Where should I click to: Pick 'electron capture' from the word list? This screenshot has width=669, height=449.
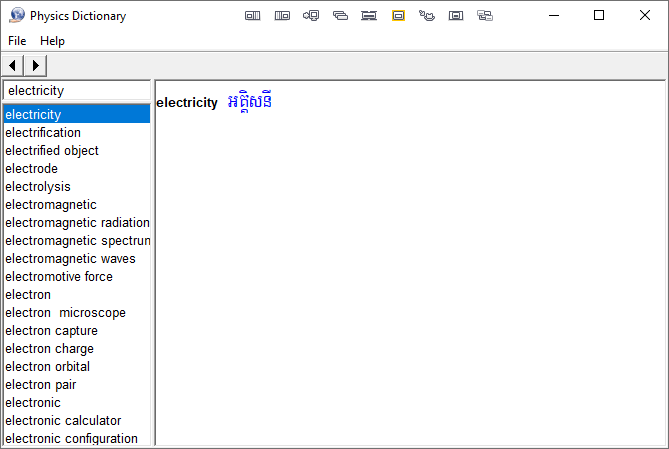pyautogui.click(x=51, y=331)
